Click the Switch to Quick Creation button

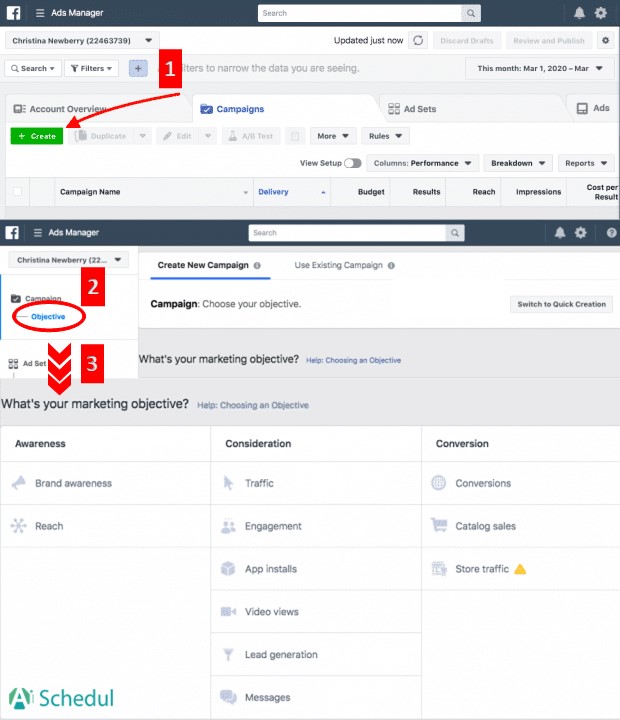pos(561,304)
